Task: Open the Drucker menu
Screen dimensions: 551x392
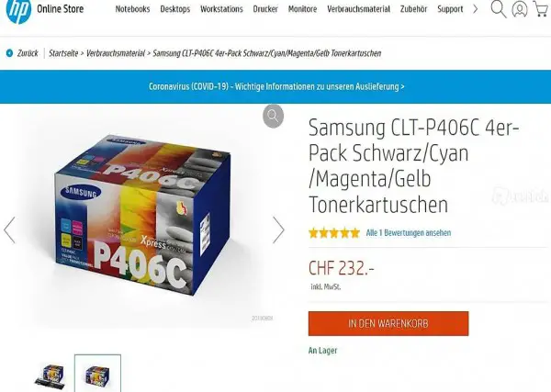Action: (265, 9)
